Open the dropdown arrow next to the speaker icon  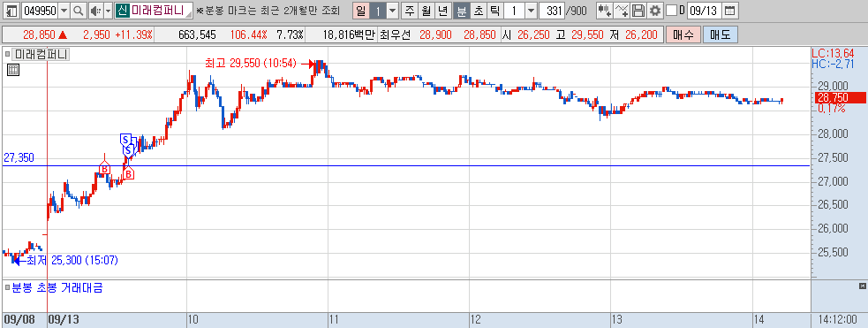(108, 11)
